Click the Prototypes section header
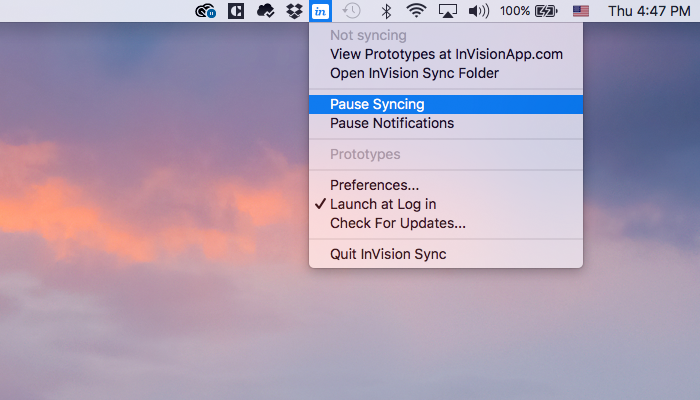 click(365, 154)
